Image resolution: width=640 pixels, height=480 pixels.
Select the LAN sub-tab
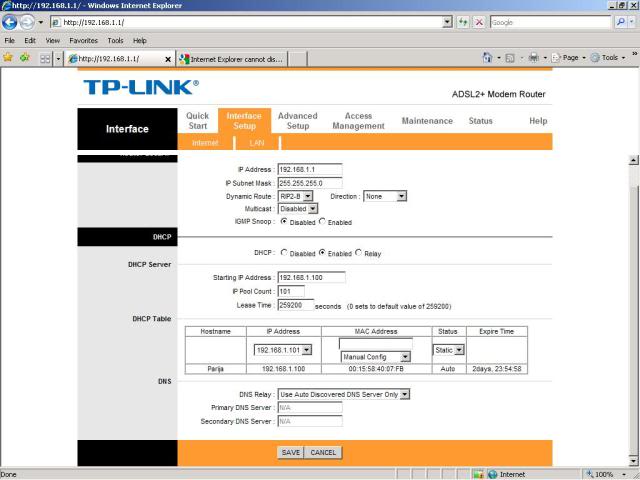pos(257,143)
